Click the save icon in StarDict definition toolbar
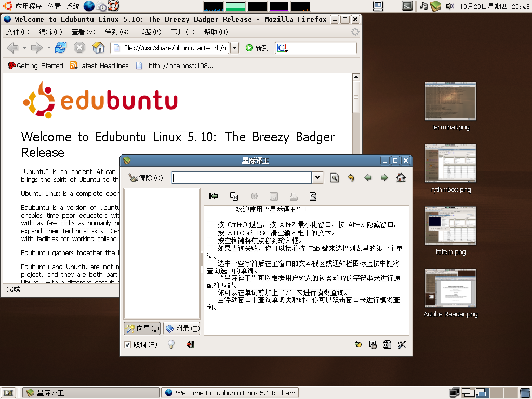The image size is (532, 399). [273, 196]
